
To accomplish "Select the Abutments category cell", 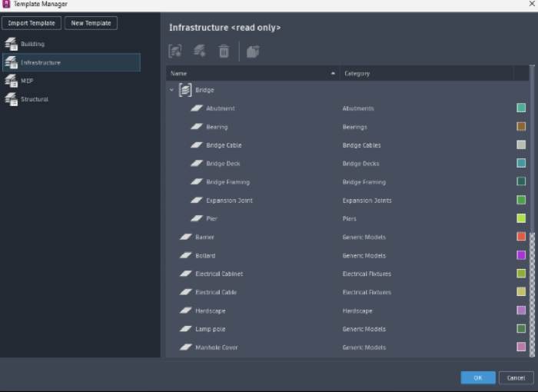I will point(358,108).
